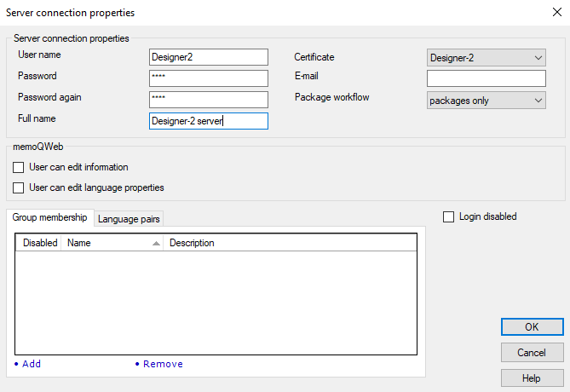570x392 pixels.
Task: Click the Password again field
Action: (208, 100)
